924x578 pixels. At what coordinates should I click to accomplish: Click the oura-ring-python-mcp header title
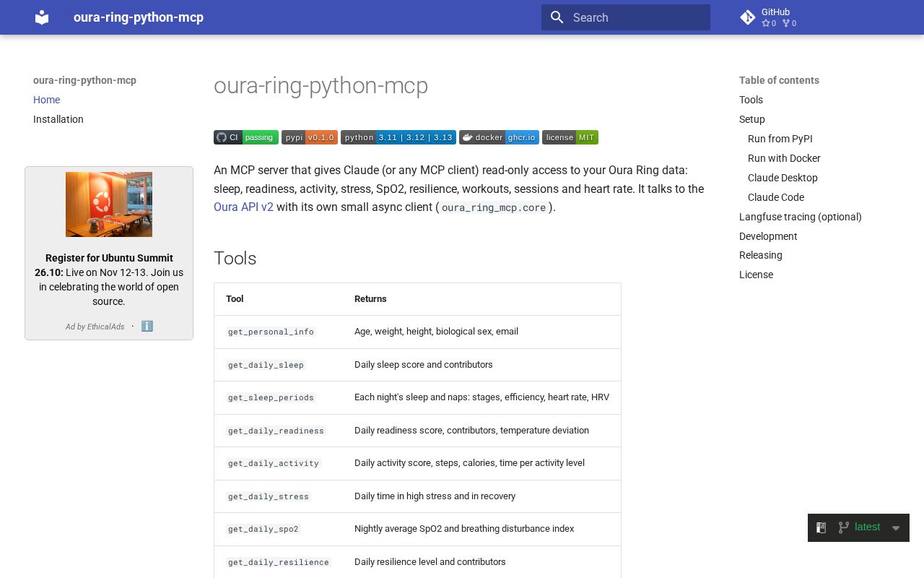click(x=139, y=17)
